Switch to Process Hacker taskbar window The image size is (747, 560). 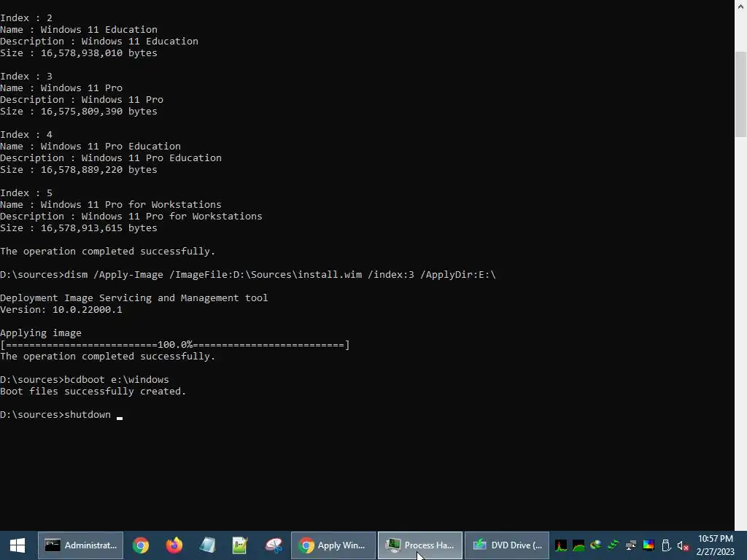pyautogui.click(x=419, y=545)
